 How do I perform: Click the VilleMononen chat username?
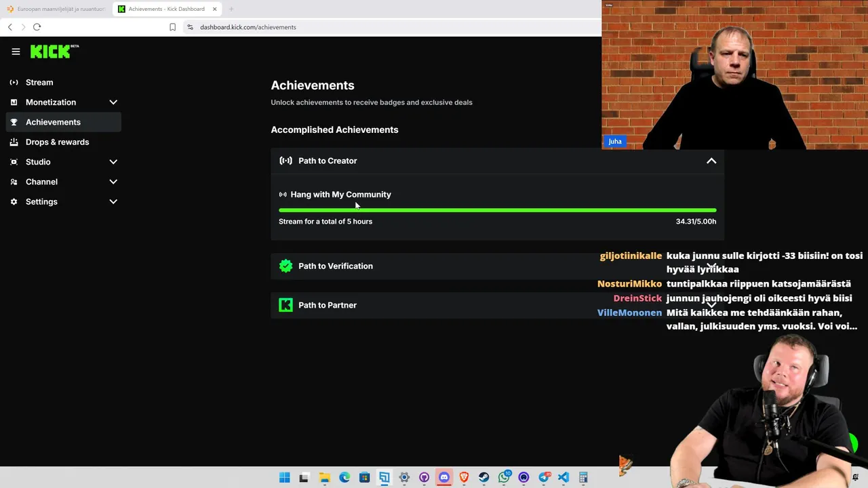click(x=629, y=312)
